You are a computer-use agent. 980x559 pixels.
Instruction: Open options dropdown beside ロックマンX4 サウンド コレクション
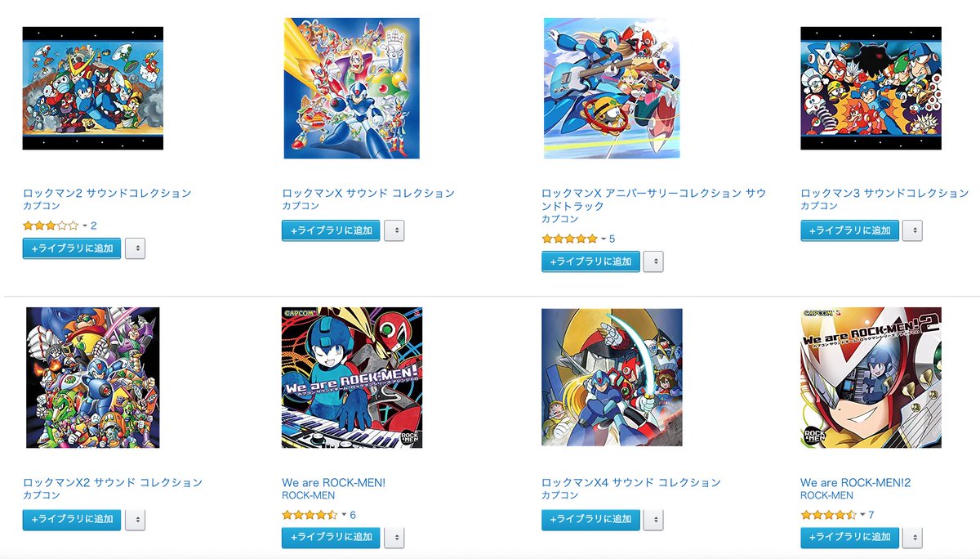(653, 519)
